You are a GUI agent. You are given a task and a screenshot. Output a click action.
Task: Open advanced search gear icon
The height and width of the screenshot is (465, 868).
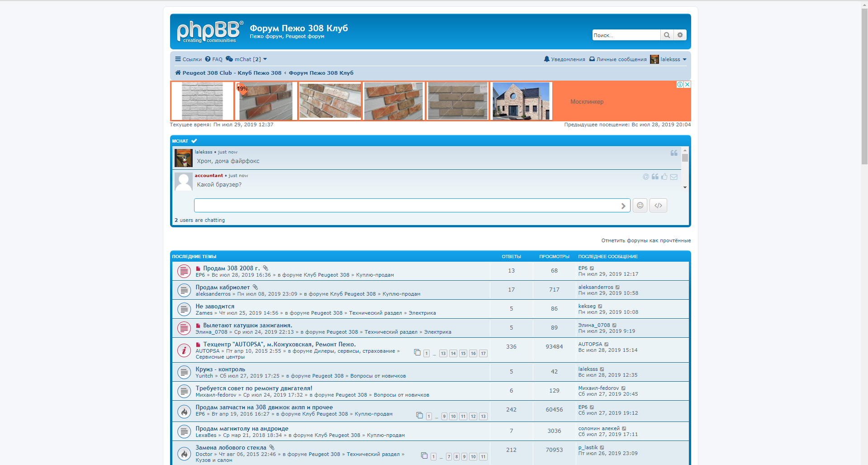pyautogui.click(x=680, y=35)
